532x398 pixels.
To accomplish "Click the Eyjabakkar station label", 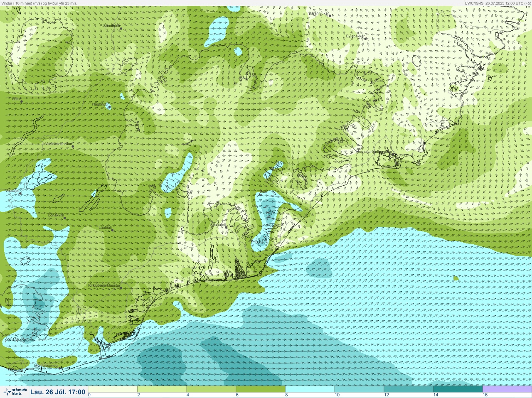I will pyautogui.click(x=356, y=36).
